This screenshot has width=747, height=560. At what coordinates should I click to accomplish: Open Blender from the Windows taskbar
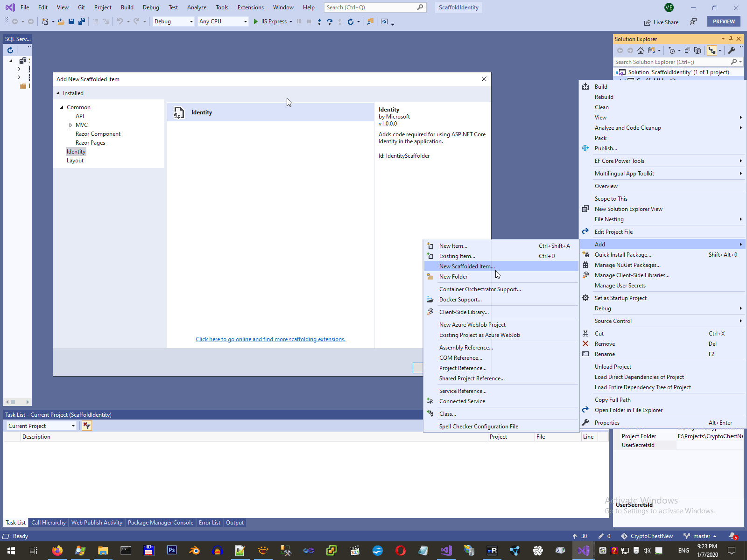coord(194,551)
